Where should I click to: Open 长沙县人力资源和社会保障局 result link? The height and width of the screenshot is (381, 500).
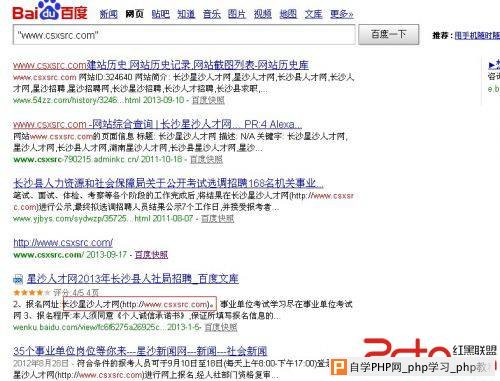pos(168,183)
